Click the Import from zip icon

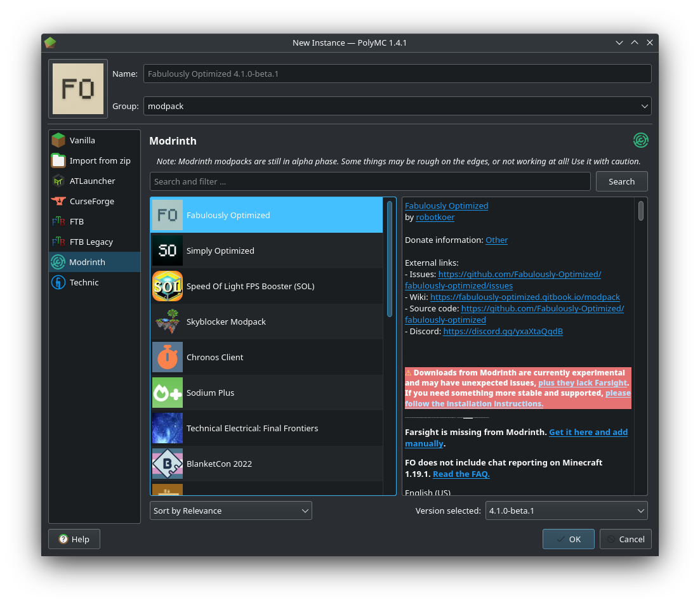[58, 160]
